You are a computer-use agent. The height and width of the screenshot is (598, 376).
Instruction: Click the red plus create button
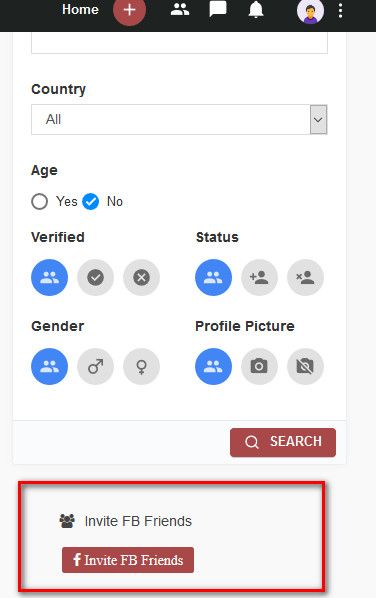(x=129, y=10)
